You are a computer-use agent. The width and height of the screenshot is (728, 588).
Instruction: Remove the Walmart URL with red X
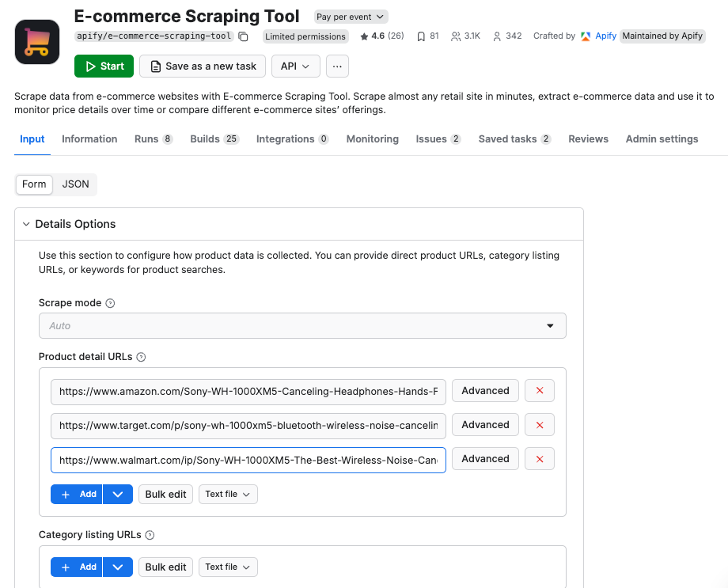540,459
